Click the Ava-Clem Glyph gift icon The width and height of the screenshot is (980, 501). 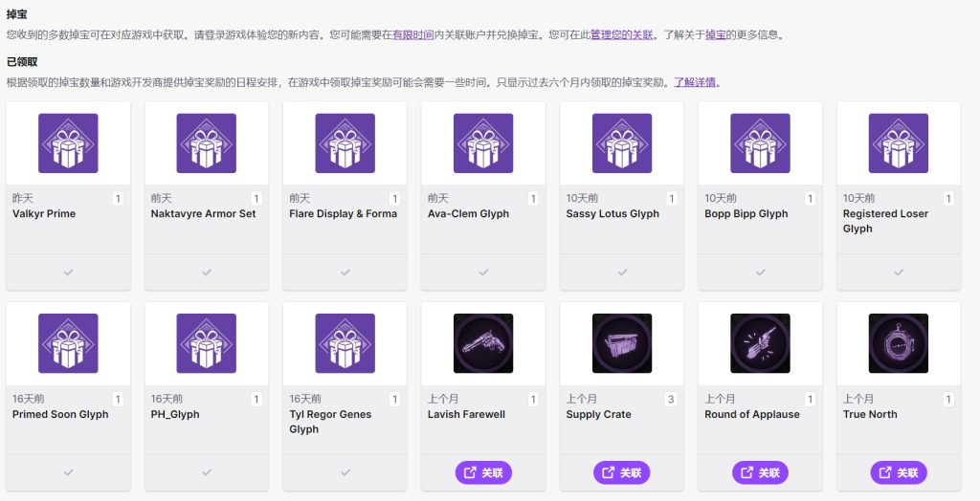483,143
